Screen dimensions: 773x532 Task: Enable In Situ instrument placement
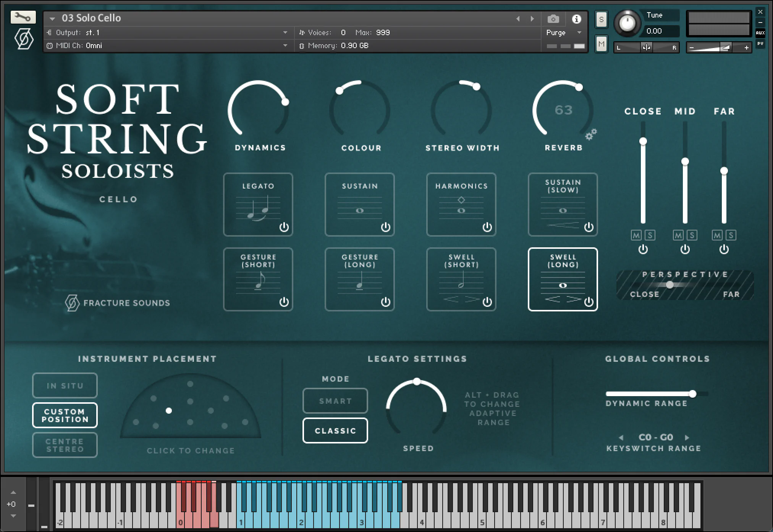(65, 385)
